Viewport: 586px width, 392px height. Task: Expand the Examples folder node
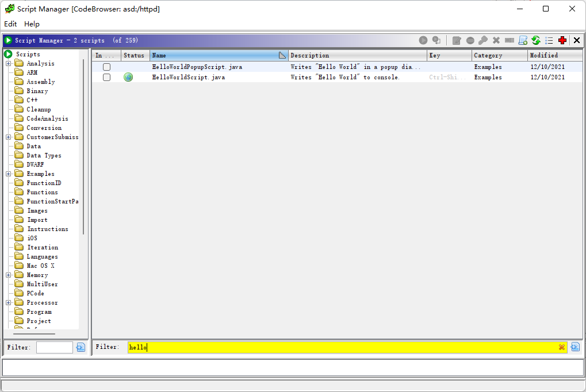(8, 174)
